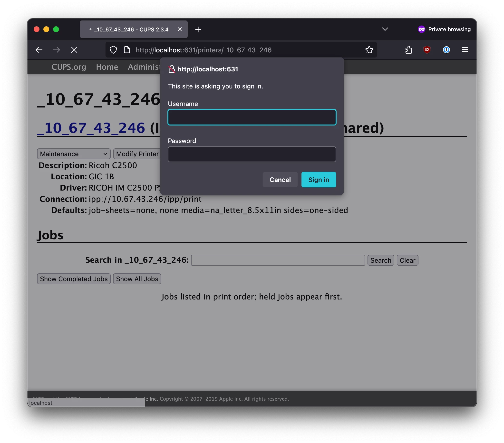Open the Maintenance dropdown
This screenshot has height=443, width=504.
click(x=73, y=154)
